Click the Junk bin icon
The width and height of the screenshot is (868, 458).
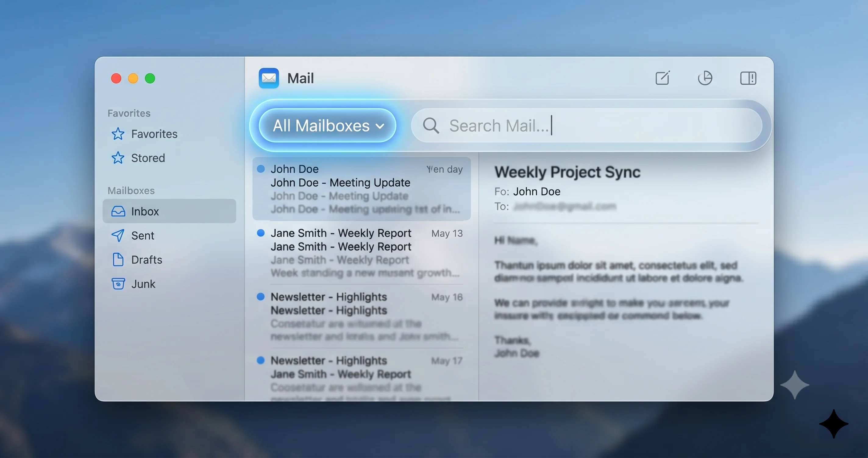click(118, 284)
